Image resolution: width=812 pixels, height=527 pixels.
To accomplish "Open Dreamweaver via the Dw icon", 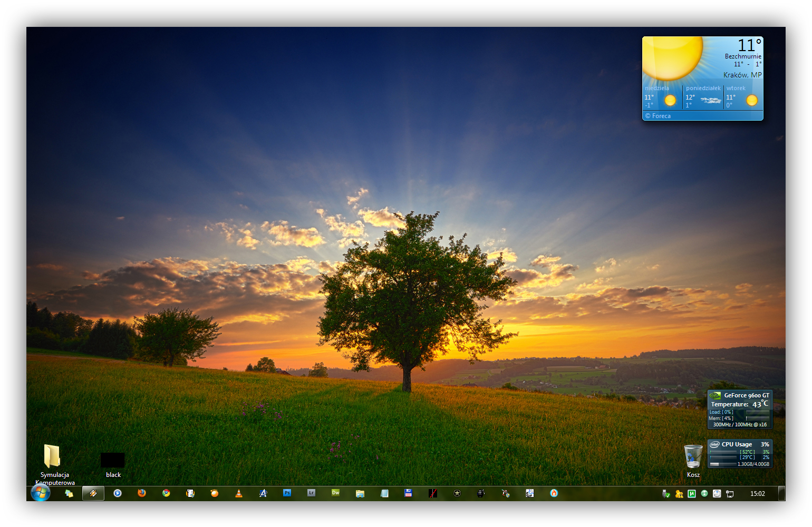I will [x=336, y=493].
